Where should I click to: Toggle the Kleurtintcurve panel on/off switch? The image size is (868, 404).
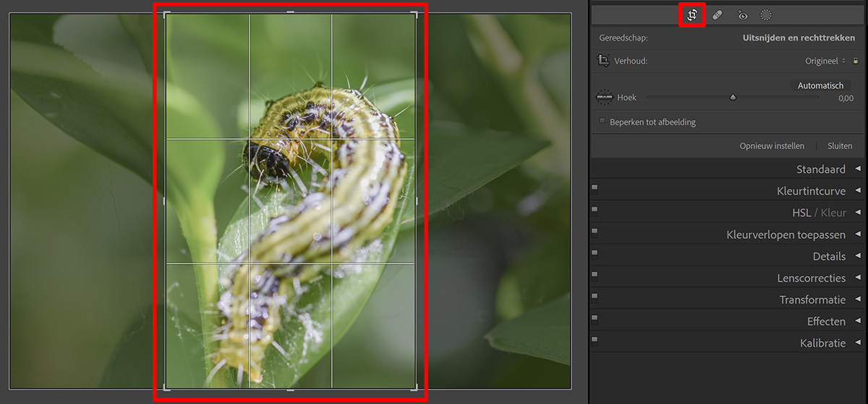595,188
